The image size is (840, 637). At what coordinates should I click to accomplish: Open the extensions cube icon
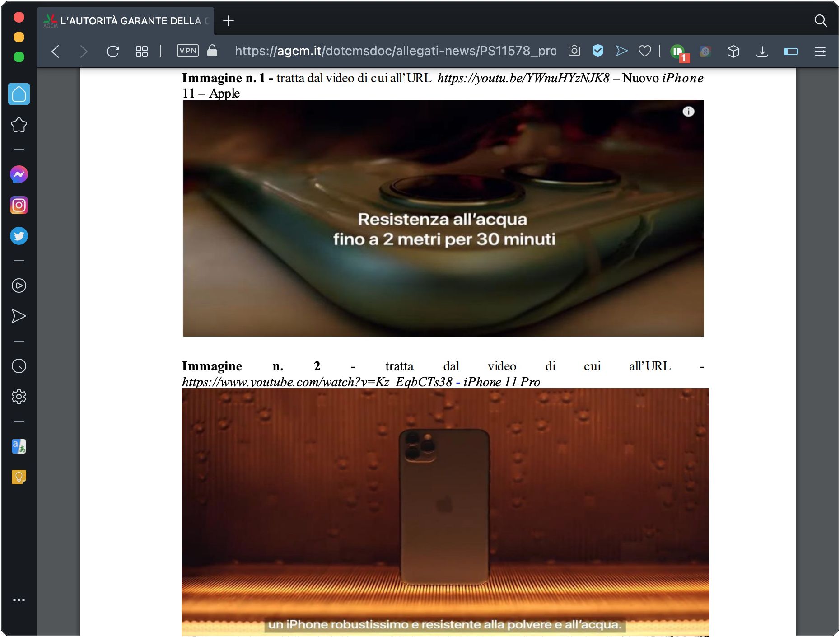pyautogui.click(x=733, y=52)
